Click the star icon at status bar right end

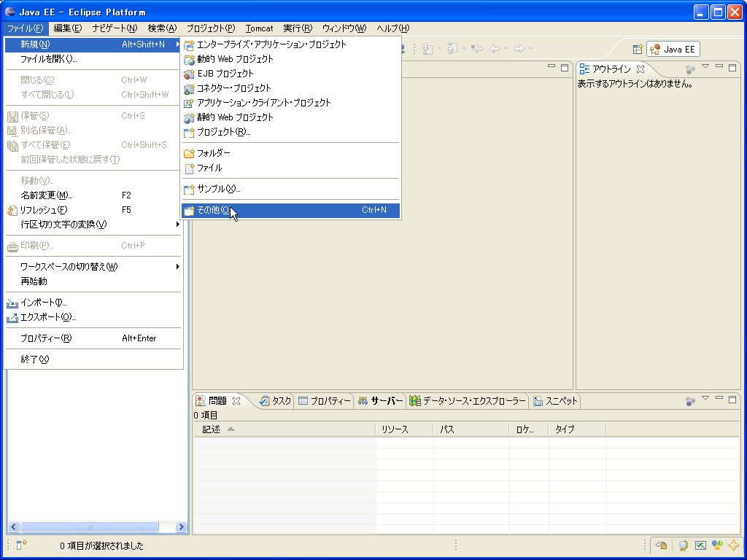point(734,545)
